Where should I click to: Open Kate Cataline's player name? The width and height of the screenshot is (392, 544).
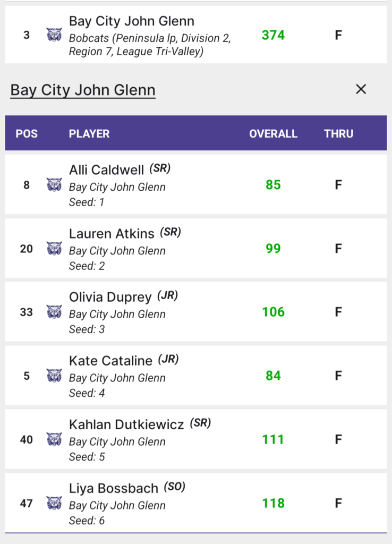point(110,361)
